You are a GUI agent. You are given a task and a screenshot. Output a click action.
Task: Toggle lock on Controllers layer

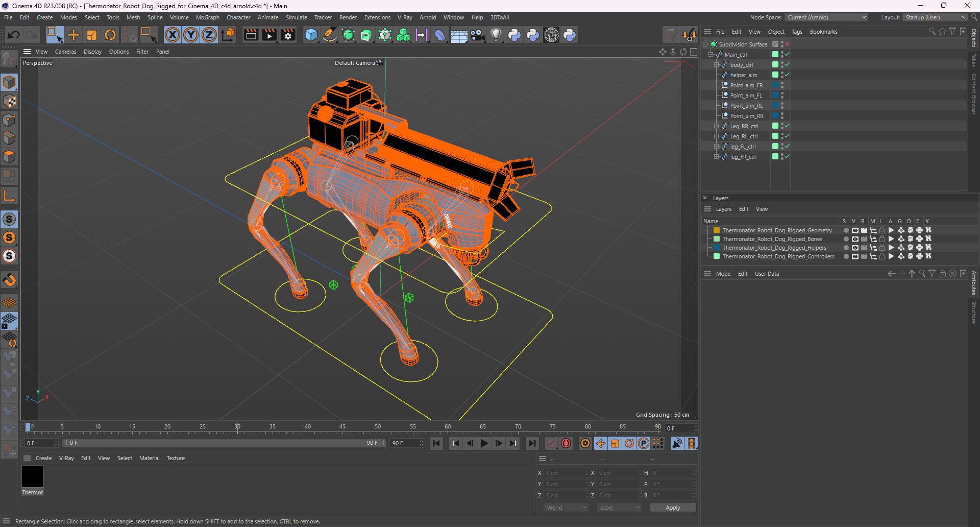(x=882, y=256)
